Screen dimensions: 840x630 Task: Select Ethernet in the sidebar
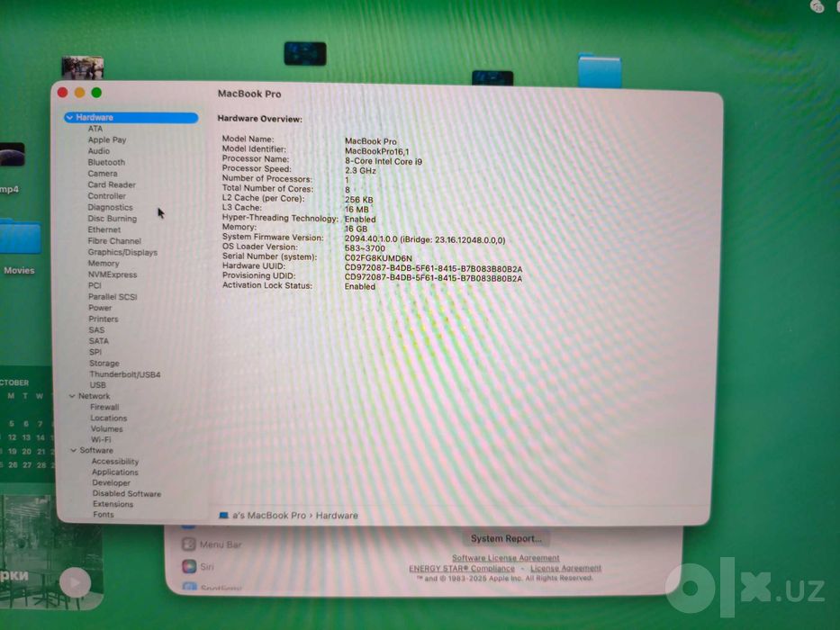104,229
